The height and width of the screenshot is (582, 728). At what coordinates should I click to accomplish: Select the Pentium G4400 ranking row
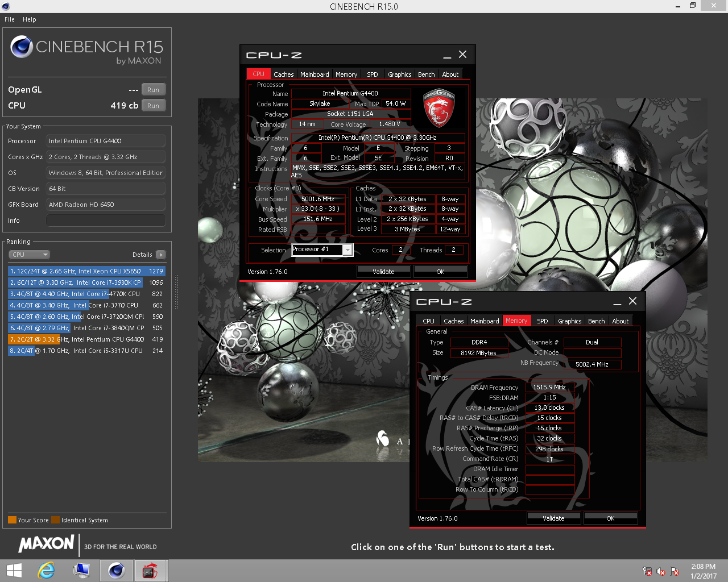[x=86, y=339]
